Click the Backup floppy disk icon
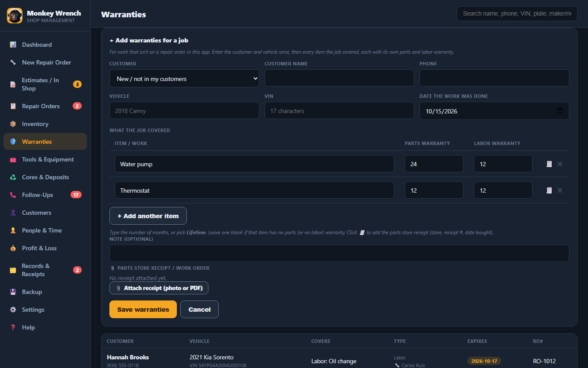 13,292
